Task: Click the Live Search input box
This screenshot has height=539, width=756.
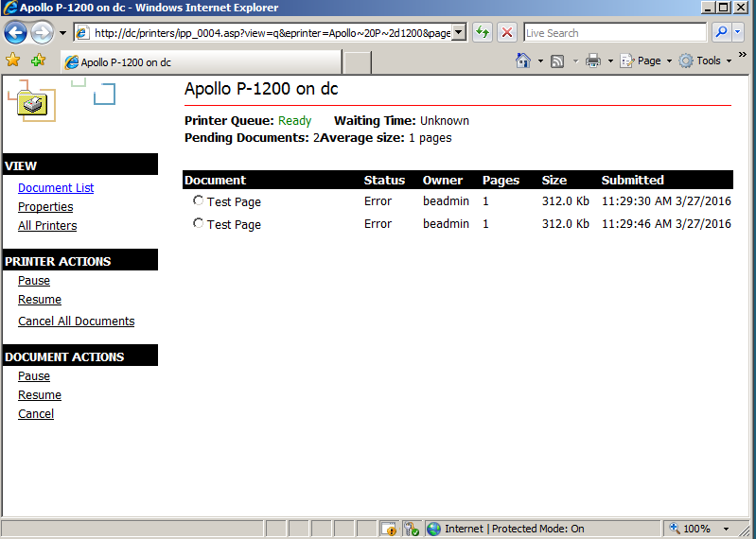Action: pyautogui.click(x=615, y=33)
